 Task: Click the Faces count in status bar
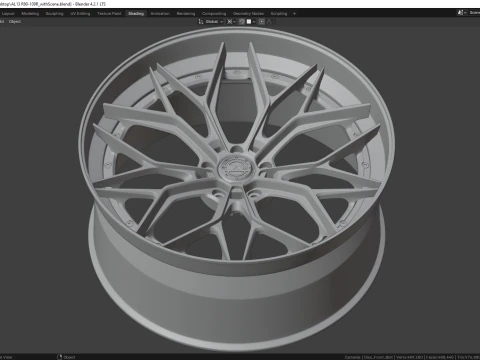[x=440, y=357]
